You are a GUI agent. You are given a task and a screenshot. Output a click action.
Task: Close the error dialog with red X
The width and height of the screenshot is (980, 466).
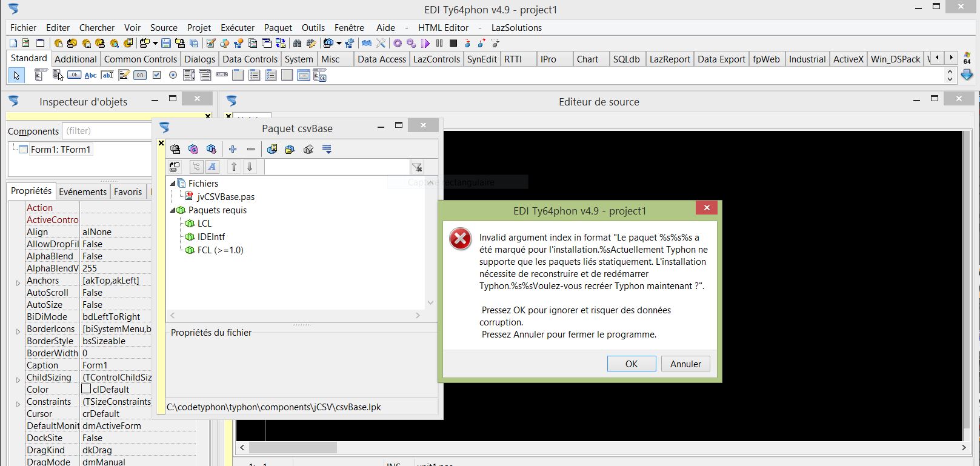point(707,208)
